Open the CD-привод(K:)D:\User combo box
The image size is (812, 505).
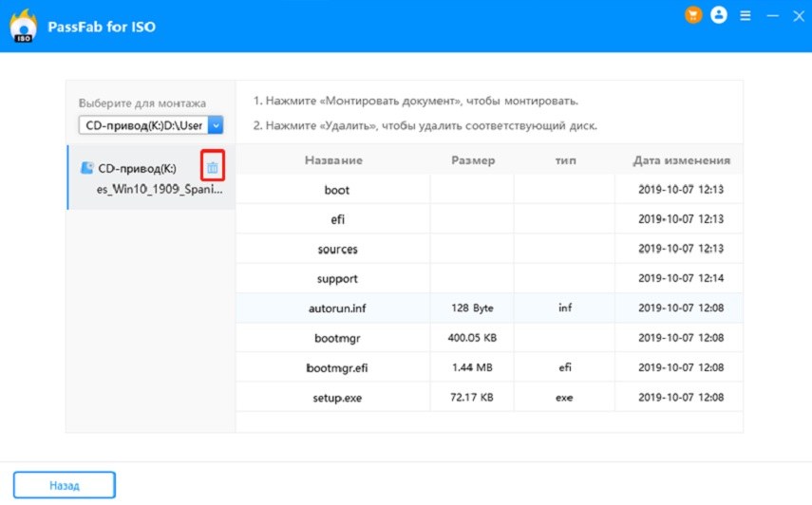coord(151,124)
